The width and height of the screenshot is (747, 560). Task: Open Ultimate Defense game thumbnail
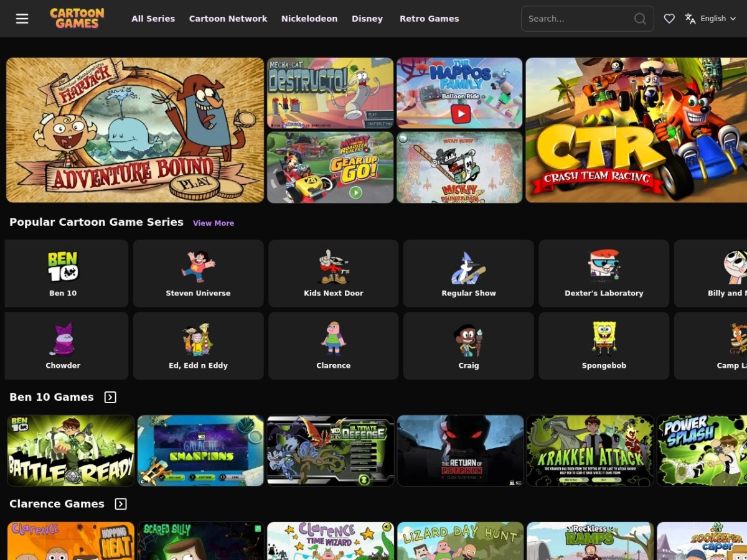coord(331,450)
